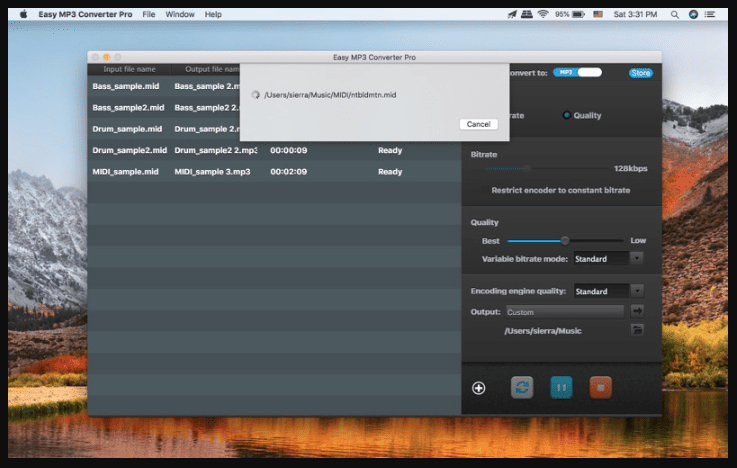This screenshot has height=468, width=737.
Task: Click the Wi-Fi status icon
Action: click(543, 15)
